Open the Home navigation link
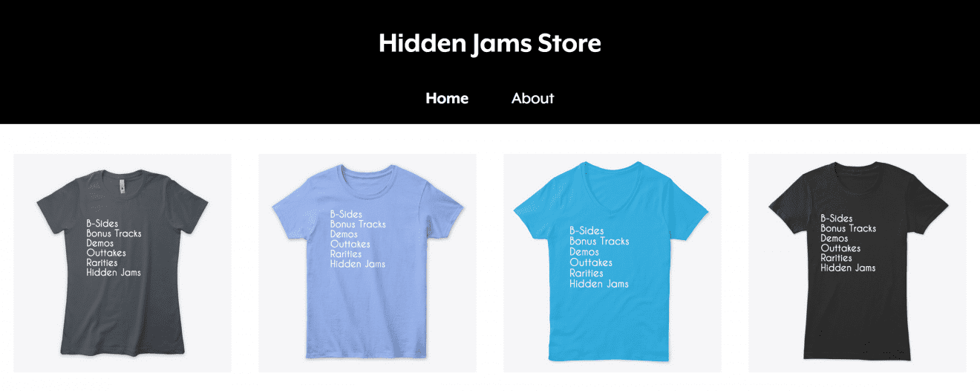 pos(447,98)
